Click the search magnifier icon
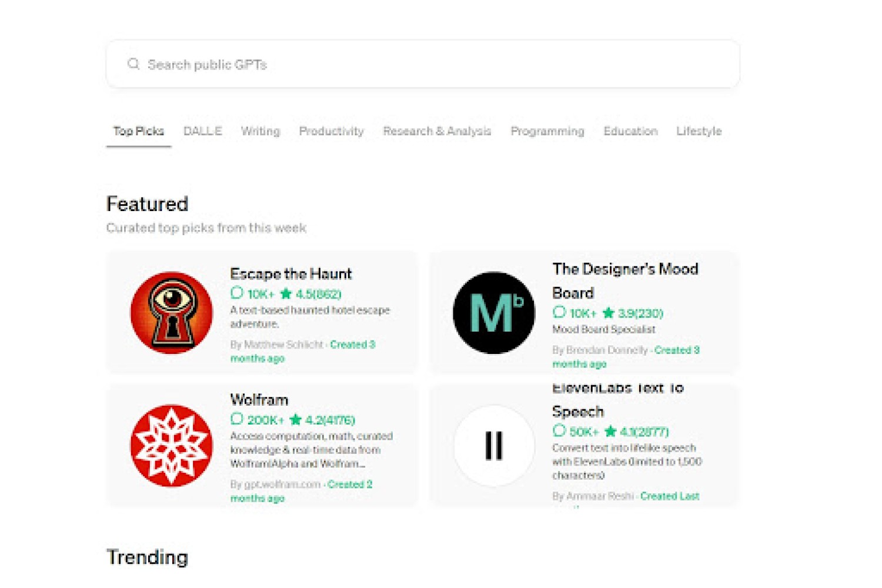This screenshot has height=588, width=882. pos(133,64)
